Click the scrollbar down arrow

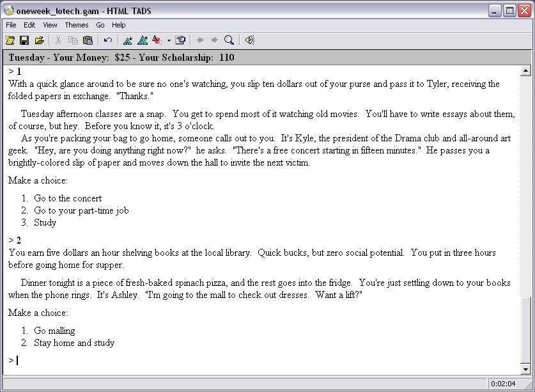click(525, 369)
